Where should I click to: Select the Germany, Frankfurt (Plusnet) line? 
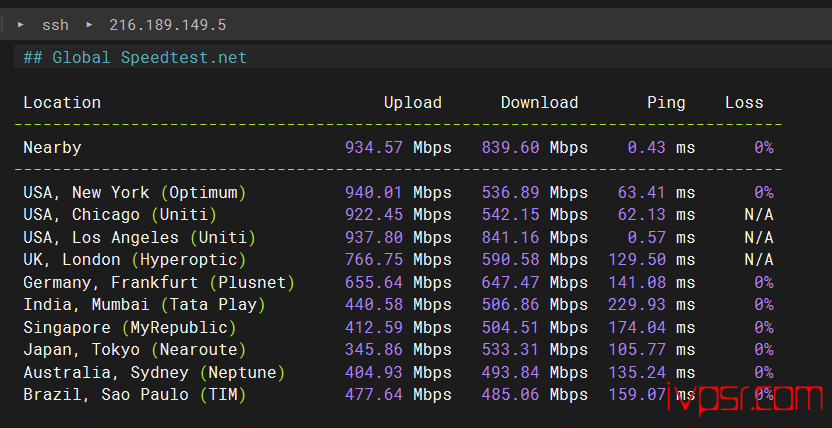click(x=159, y=282)
